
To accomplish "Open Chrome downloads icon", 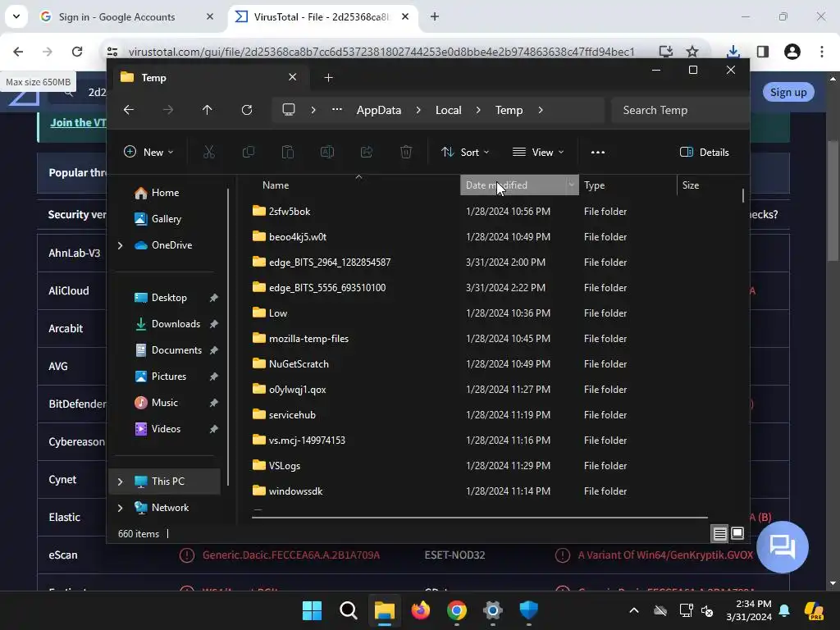I will tap(733, 52).
